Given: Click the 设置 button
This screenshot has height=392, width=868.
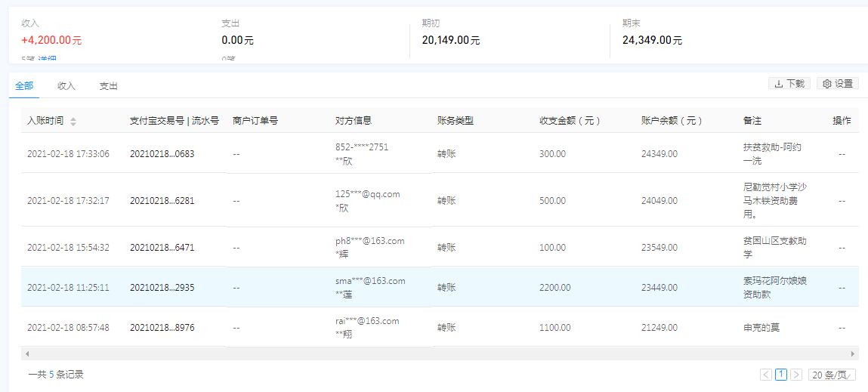Looking at the screenshot, I should click(x=838, y=84).
